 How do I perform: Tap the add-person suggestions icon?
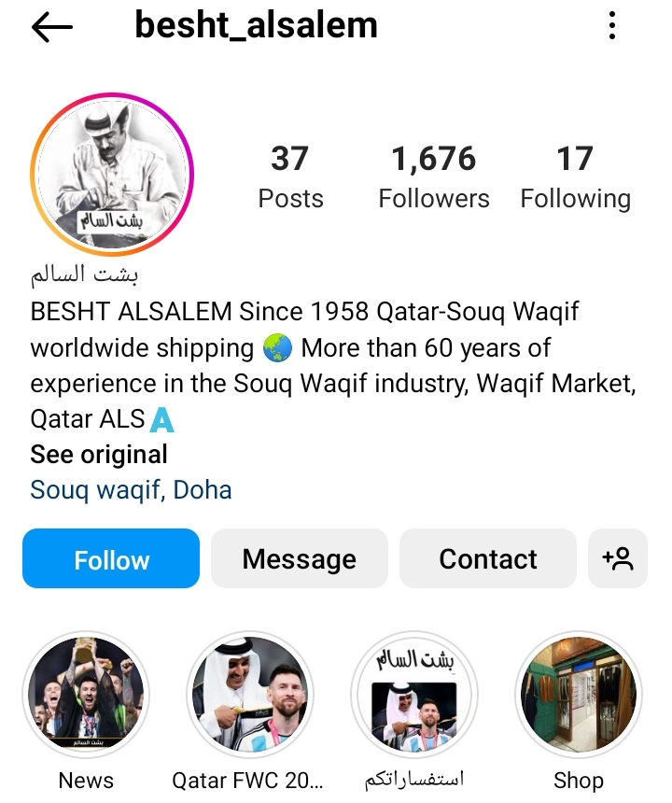point(618,558)
